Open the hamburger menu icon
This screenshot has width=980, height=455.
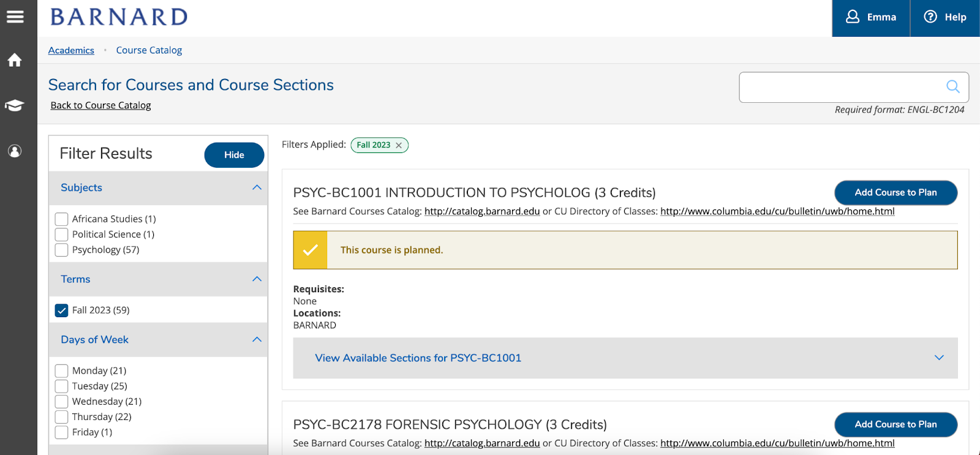[15, 17]
